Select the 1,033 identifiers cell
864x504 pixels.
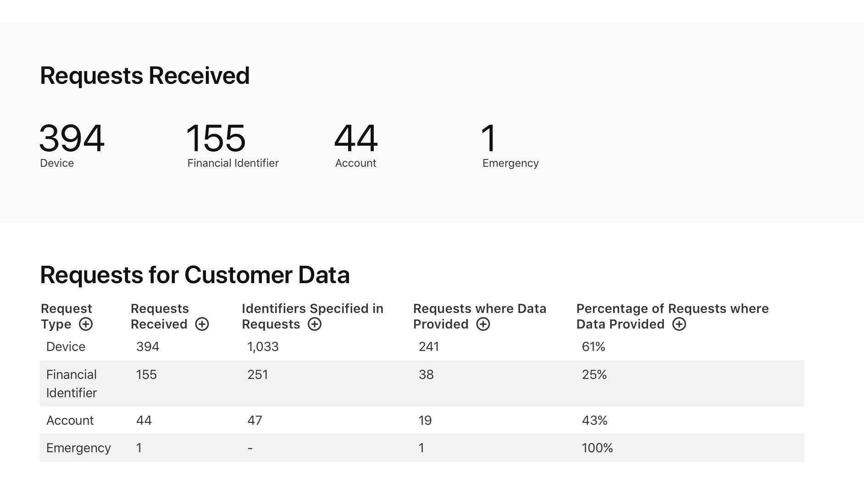pos(263,347)
